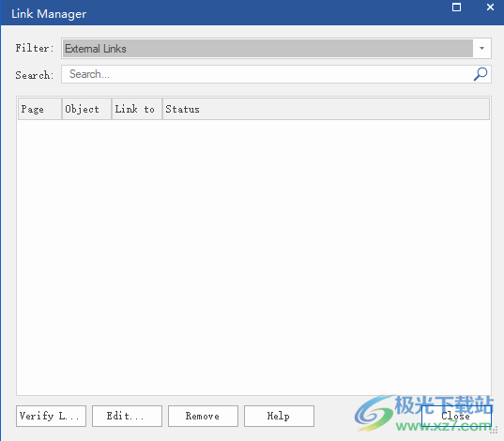The height and width of the screenshot is (441, 504).
Task: Click the Verify L... button
Action: tap(51, 416)
